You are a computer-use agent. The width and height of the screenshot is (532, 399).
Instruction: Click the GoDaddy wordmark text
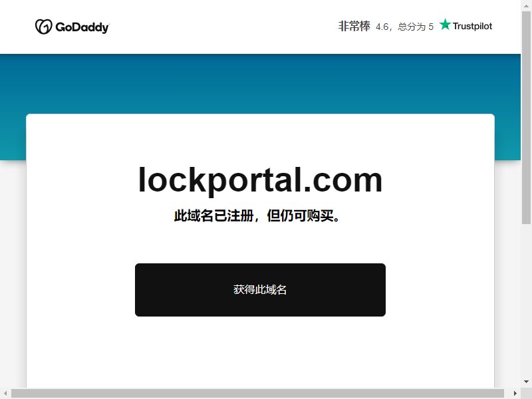82,27
